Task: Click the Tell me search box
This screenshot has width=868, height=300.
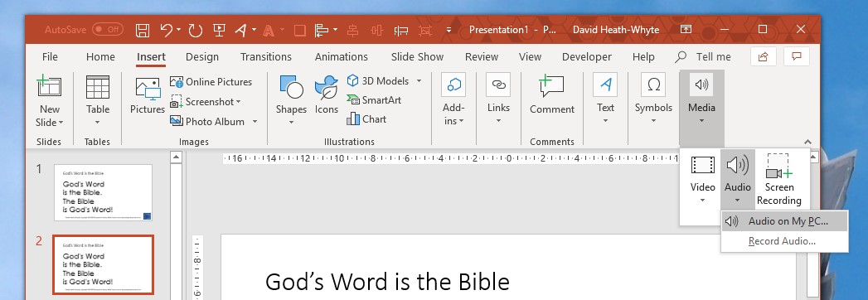Action: tap(704, 56)
